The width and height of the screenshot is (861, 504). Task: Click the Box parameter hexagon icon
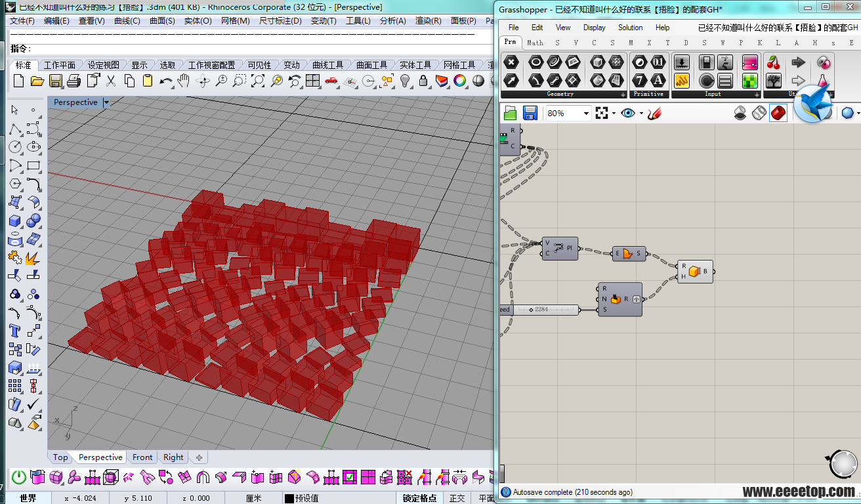(597, 62)
